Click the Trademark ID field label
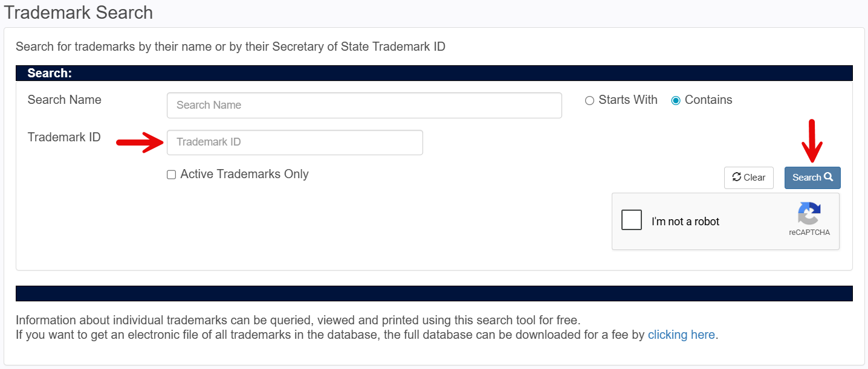Viewport: 868px width, 369px height. [x=64, y=137]
